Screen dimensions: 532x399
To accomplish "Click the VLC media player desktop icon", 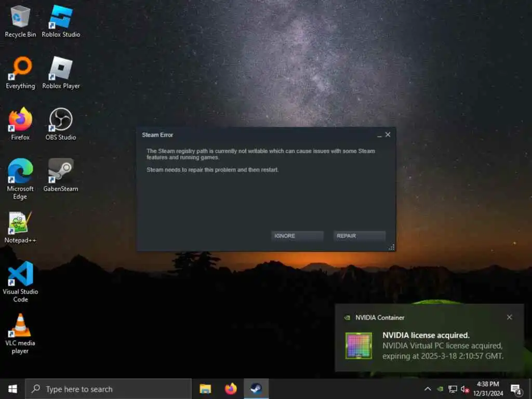I will pyautogui.click(x=20, y=334).
